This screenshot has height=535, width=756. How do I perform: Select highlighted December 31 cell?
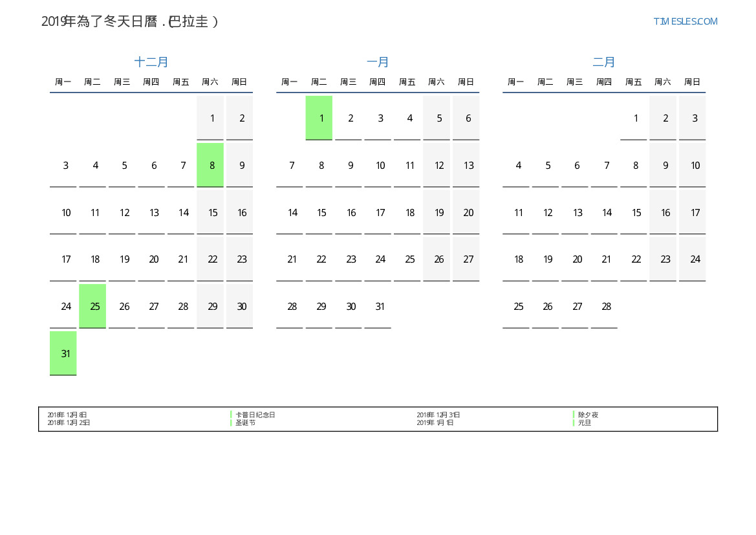(63, 353)
